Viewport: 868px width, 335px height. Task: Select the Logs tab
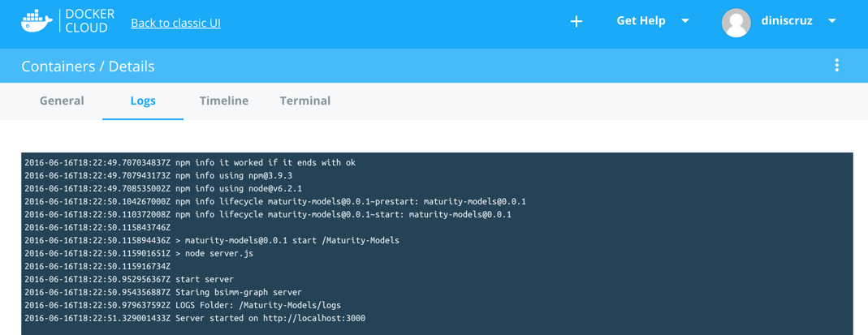tap(143, 101)
